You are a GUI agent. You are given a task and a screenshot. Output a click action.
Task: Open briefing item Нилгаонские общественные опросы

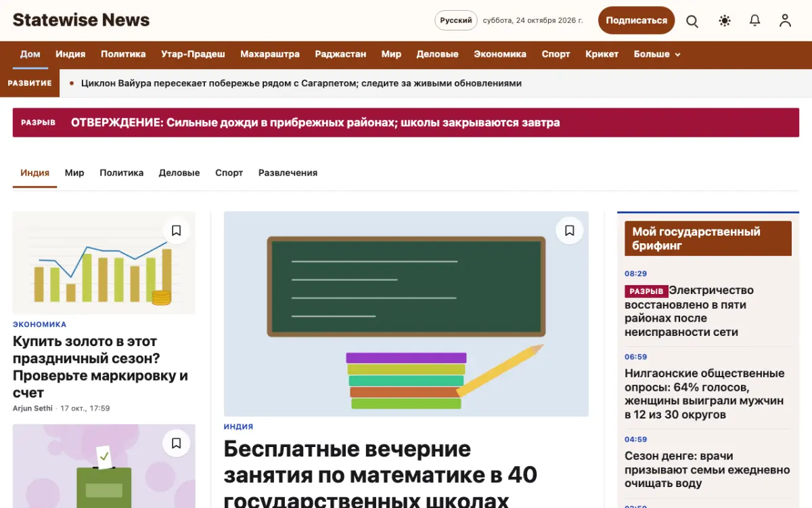pos(704,394)
